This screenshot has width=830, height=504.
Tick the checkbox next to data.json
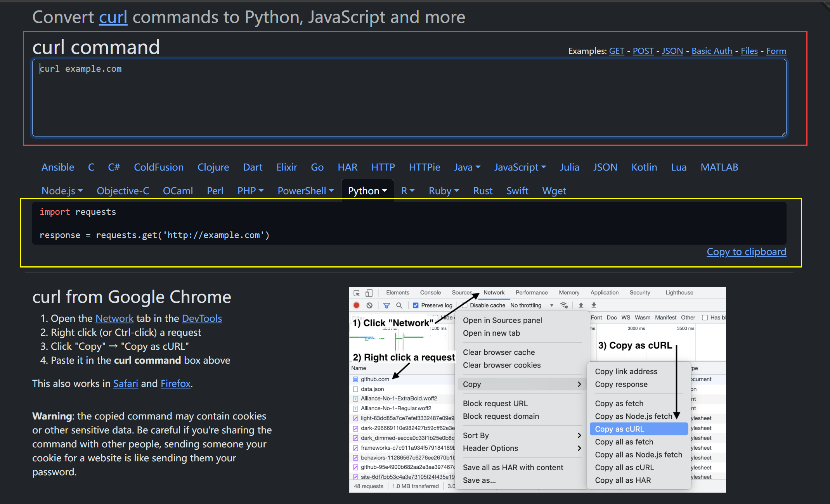click(355, 389)
